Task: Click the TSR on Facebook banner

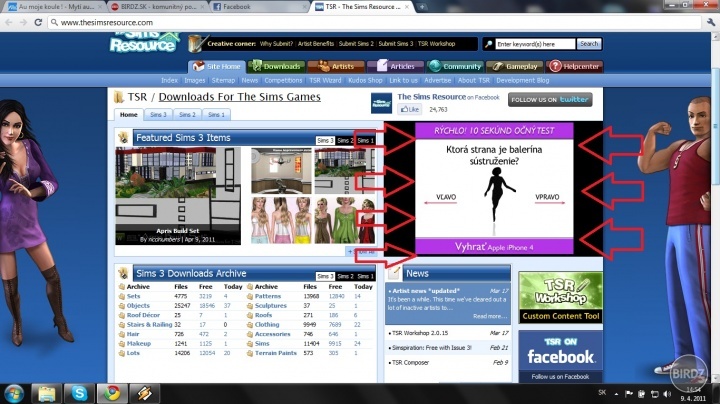Action: click(561, 356)
